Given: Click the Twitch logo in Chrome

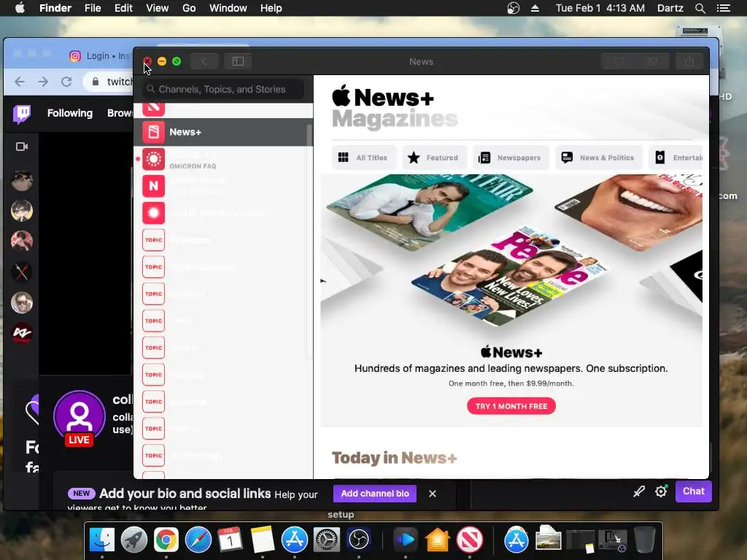Looking at the screenshot, I should coord(21,114).
